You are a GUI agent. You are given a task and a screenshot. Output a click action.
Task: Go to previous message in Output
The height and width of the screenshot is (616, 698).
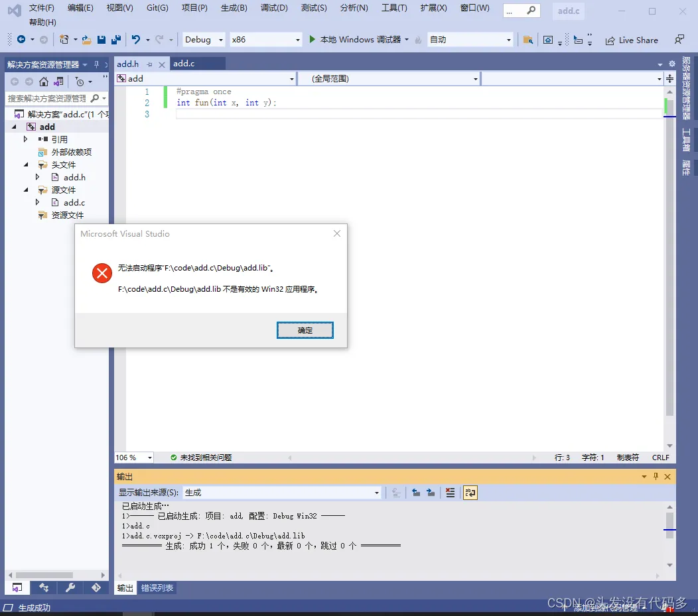coord(416,493)
